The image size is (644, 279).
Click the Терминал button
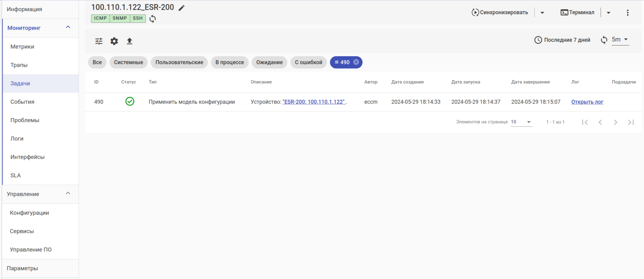(577, 12)
